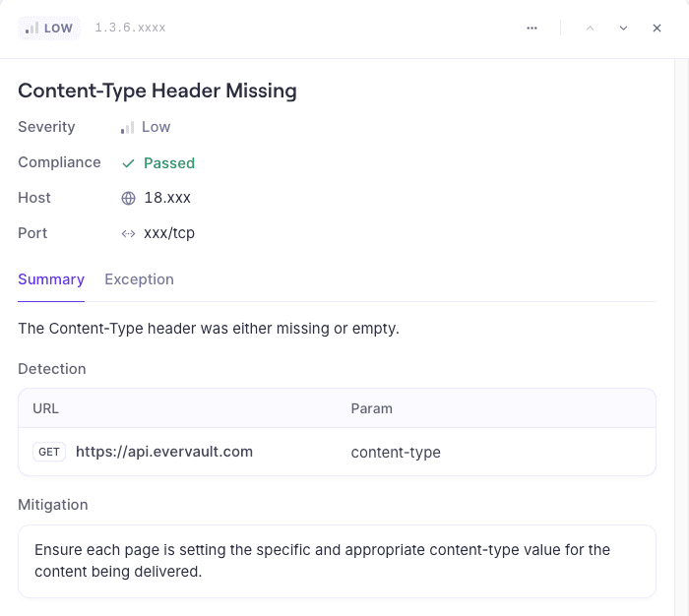This screenshot has height=616, width=689.
Task: Click the xxx/tcp port value
Action: 169,234
